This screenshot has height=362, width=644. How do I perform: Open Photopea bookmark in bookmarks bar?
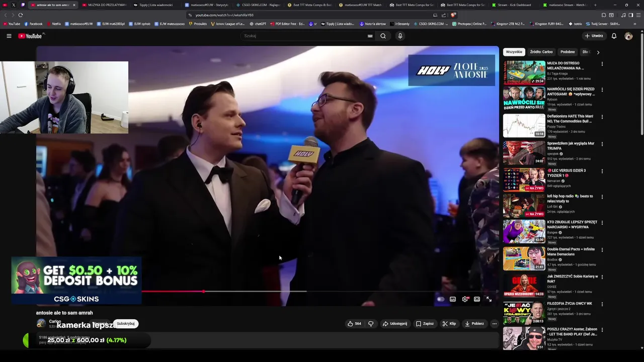coord(469,24)
